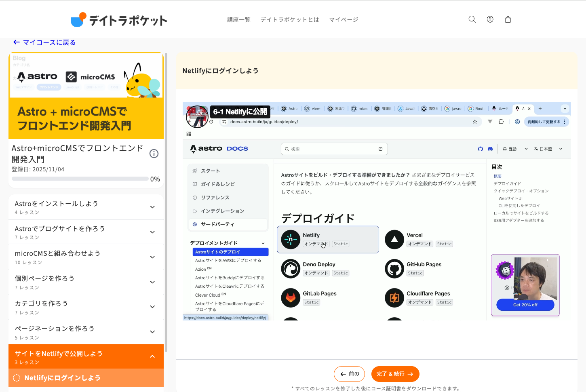The width and height of the screenshot is (586, 392).
Task: Expand the ページネーションを作ろう section
Action: tap(86, 332)
